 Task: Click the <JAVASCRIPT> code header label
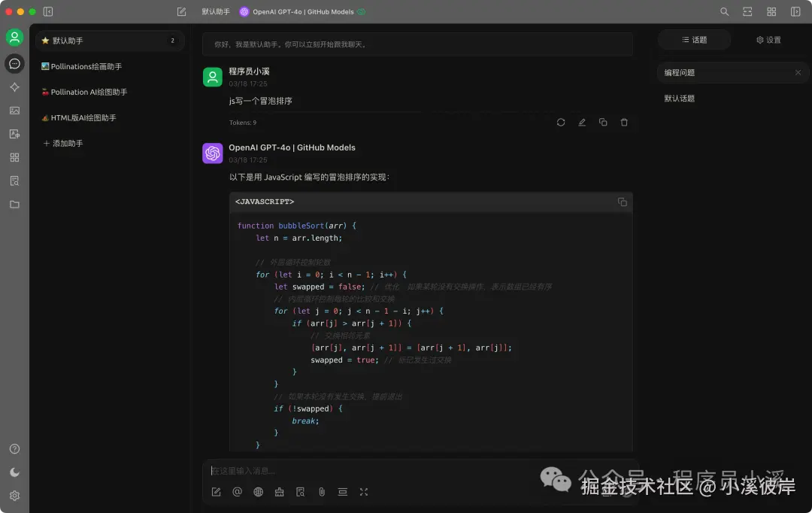[x=265, y=202]
